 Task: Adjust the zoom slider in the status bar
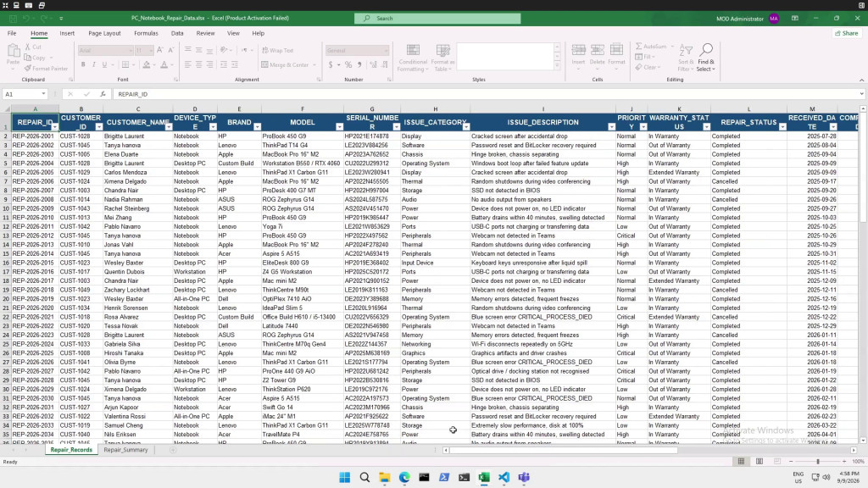coord(818,462)
